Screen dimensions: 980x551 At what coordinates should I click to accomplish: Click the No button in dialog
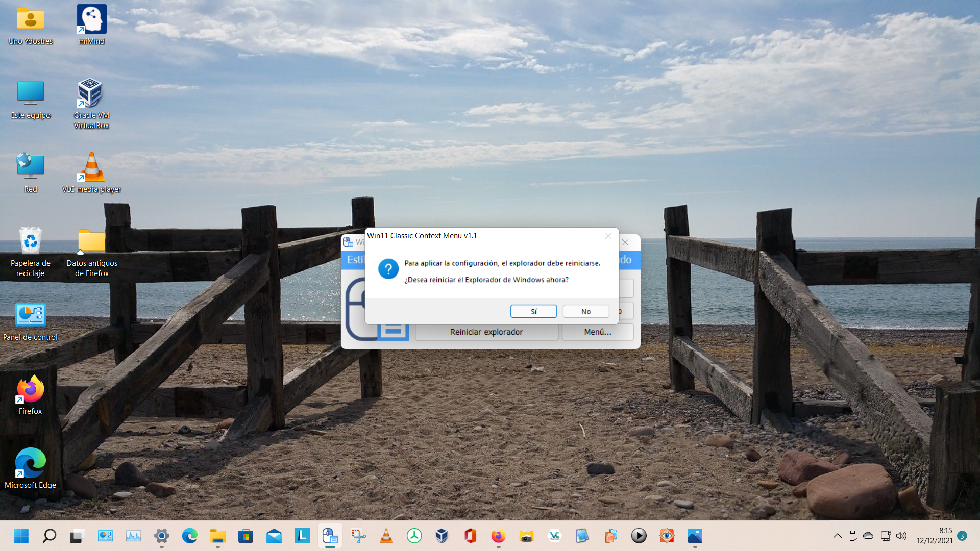[585, 311]
